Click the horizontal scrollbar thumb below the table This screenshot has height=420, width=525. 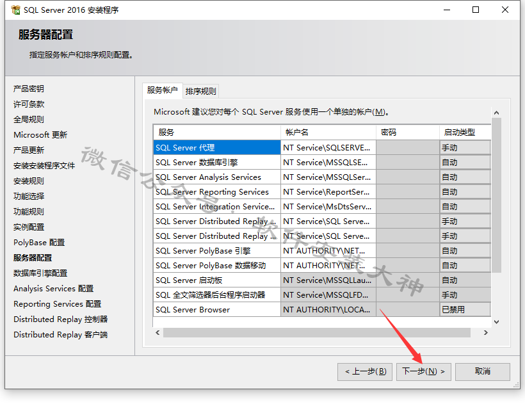(317, 332)
